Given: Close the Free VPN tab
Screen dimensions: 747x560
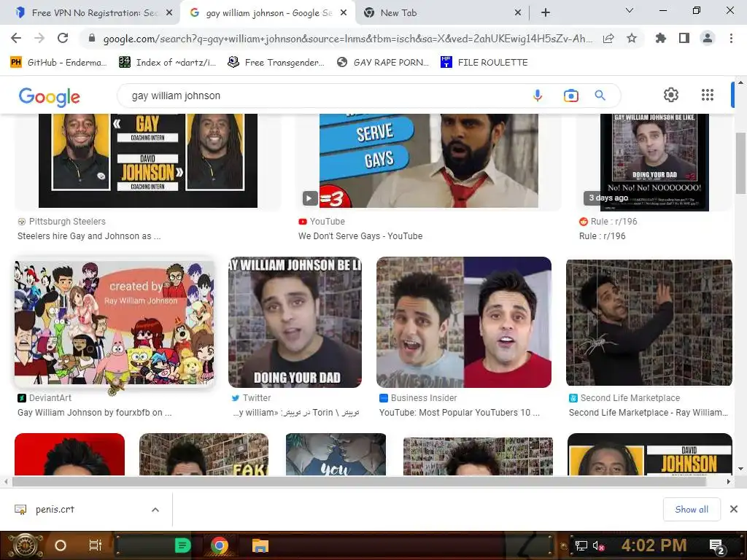Looking at the screenshot, I should coord(169,13).
